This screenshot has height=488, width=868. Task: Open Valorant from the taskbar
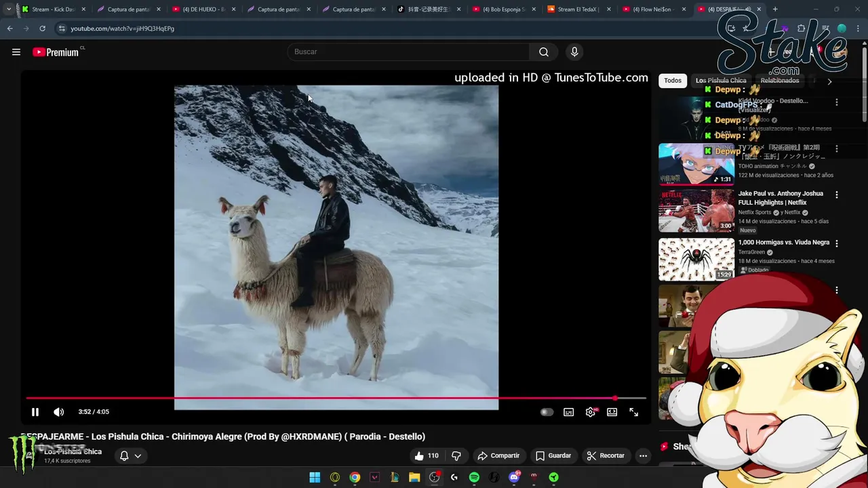[374, 477]
